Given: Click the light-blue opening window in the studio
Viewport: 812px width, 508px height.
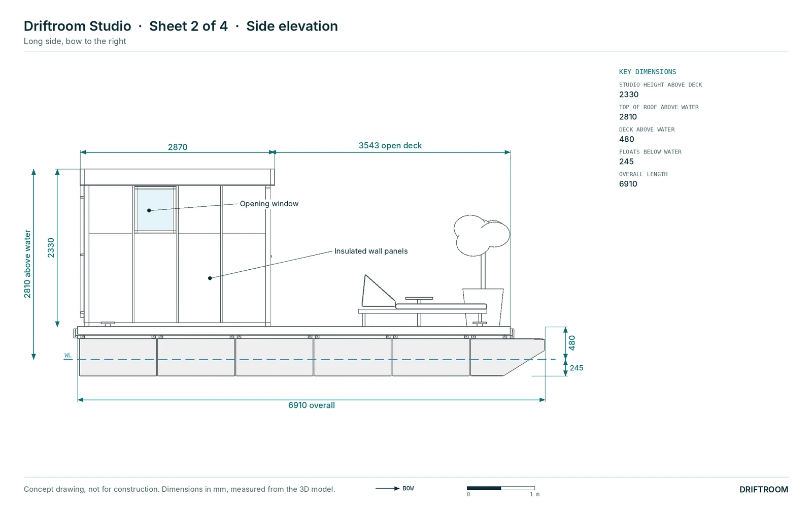Looking at the screenshot, I should [x=155, y=210].
